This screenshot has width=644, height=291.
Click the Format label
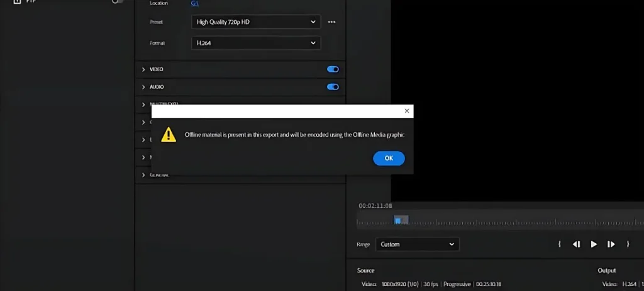coord(157,43)
